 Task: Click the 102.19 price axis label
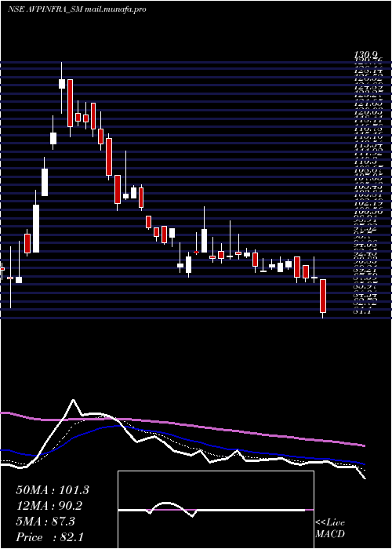[368, 203]
